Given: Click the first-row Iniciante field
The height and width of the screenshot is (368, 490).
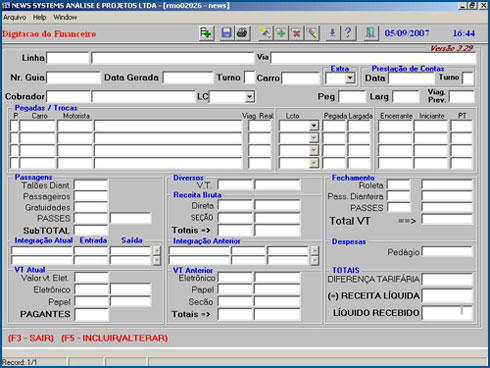Looking at the screenshot, I should [x=431, y=126].
